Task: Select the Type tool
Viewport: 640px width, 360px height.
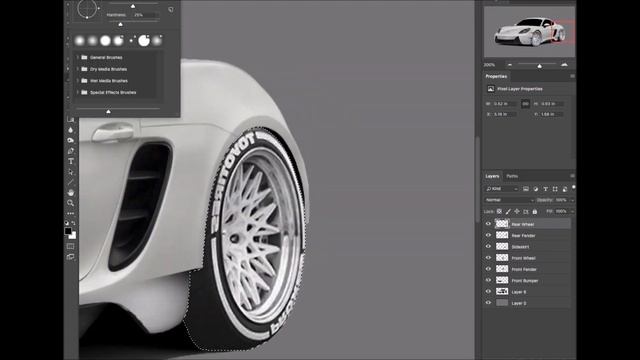Action: 71,162
